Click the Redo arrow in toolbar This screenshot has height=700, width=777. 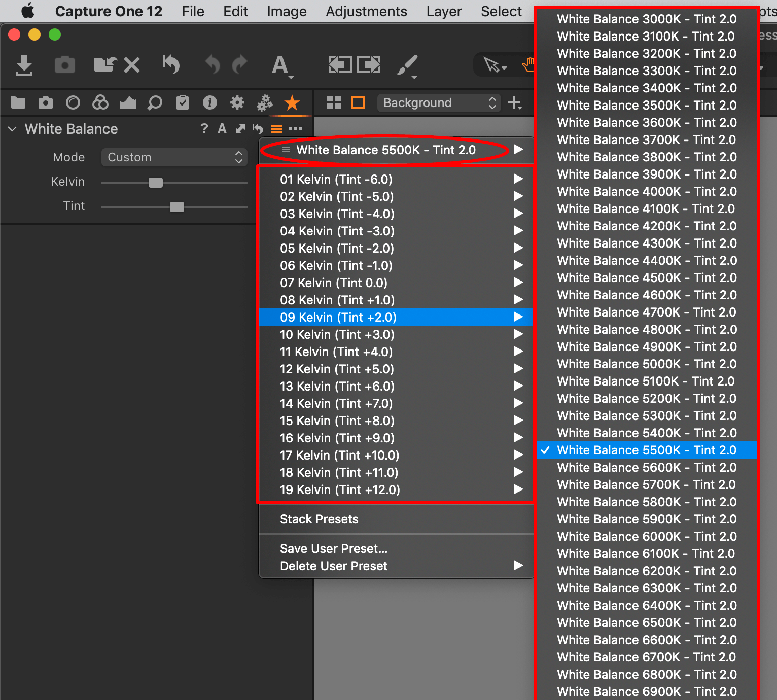(x=239, y=64)
